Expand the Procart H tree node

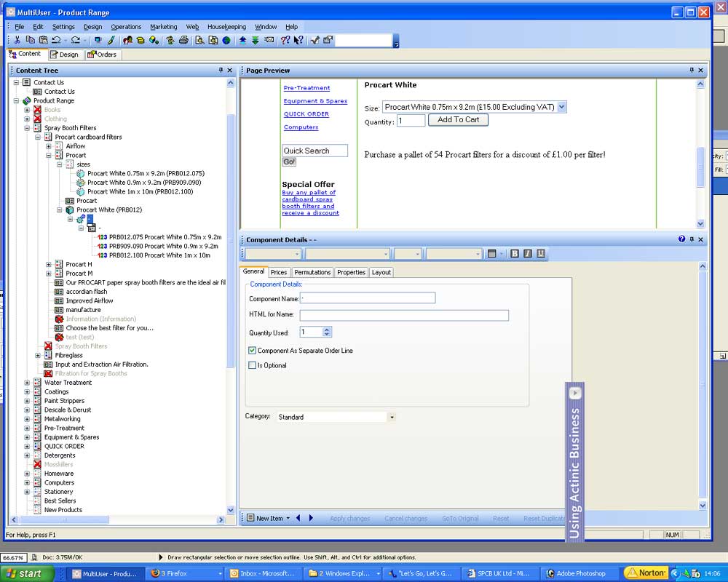[49, 264]
